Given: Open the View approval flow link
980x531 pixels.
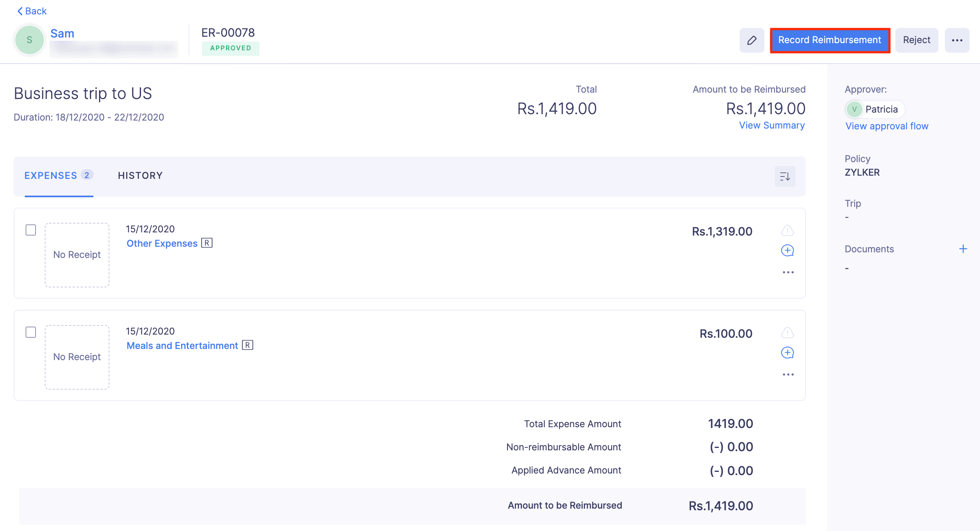Looking at the screenshot, I should 887,126.
